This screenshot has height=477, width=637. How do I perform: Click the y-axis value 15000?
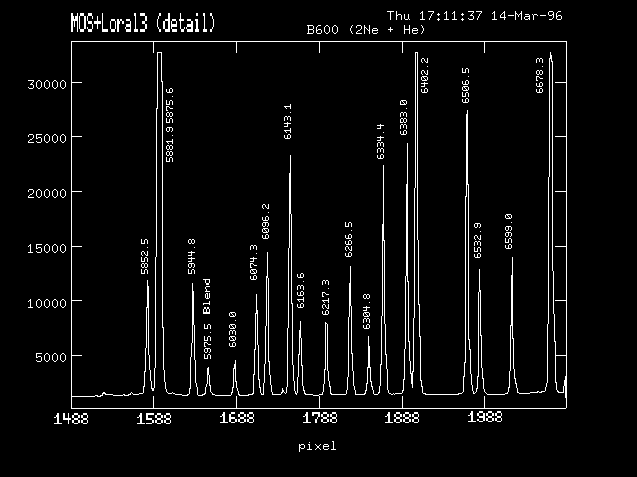(47, 248)
